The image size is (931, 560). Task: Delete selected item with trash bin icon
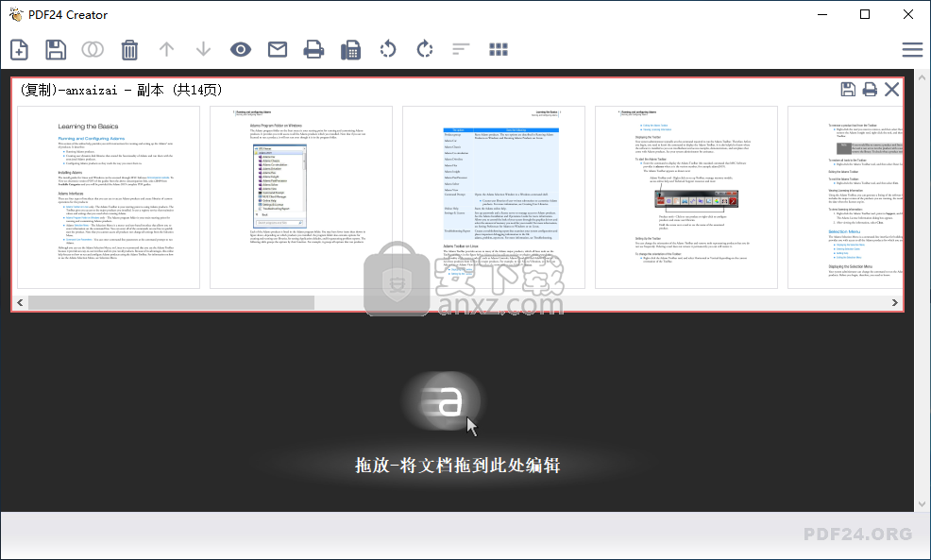[129, 50]
